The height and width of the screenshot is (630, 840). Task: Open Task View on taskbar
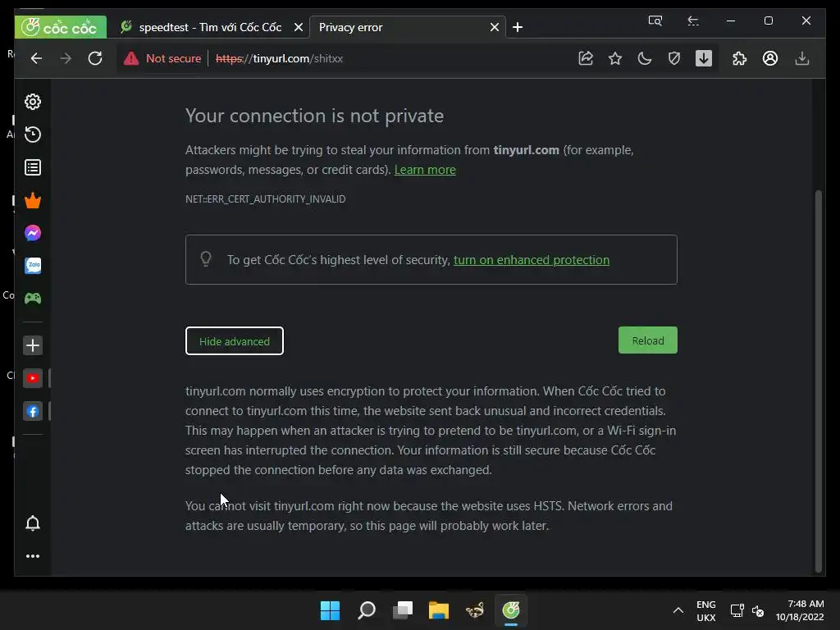(x=403, y=610)
